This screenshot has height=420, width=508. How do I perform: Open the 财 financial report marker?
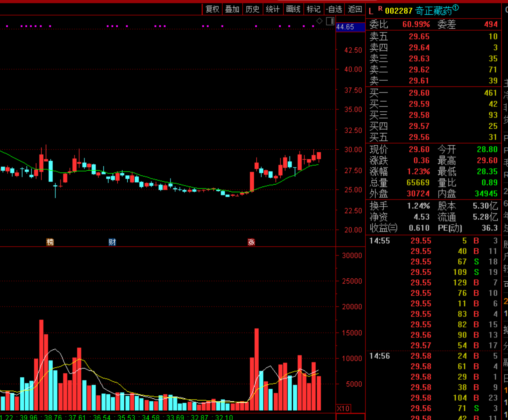pyautogui.click(x=112, y=242)
